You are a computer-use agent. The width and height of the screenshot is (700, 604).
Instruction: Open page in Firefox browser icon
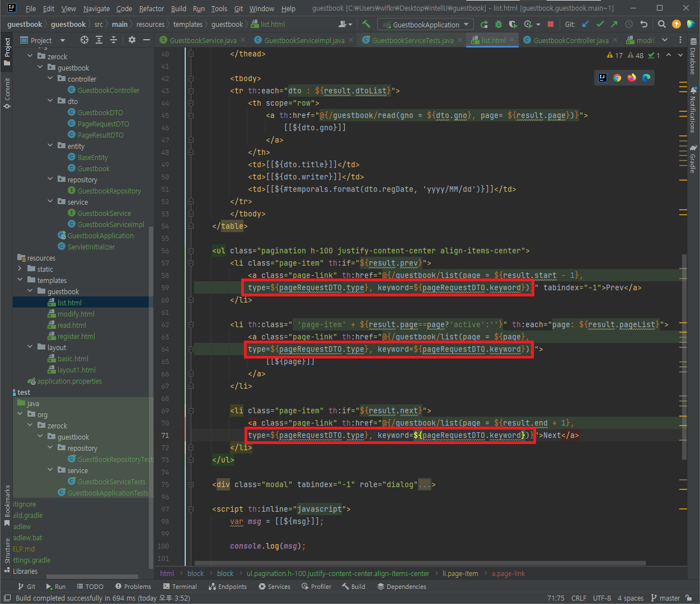(x=632, y=78)
